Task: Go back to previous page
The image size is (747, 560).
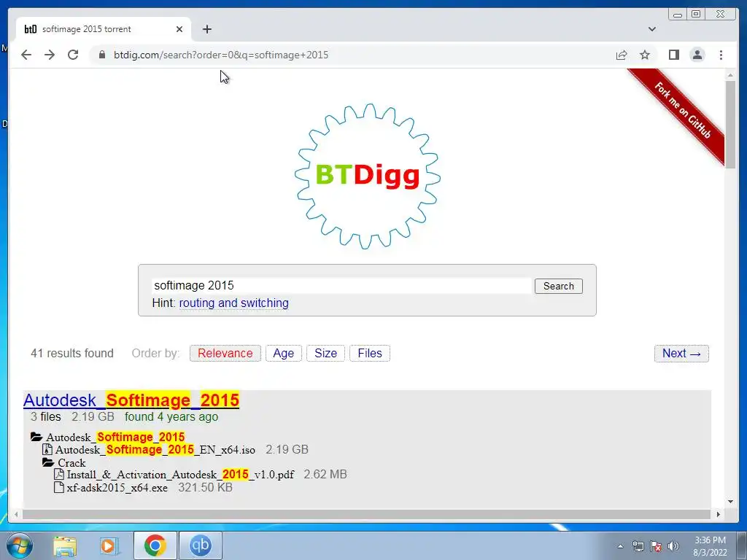Action: click(x=26, y=55)
